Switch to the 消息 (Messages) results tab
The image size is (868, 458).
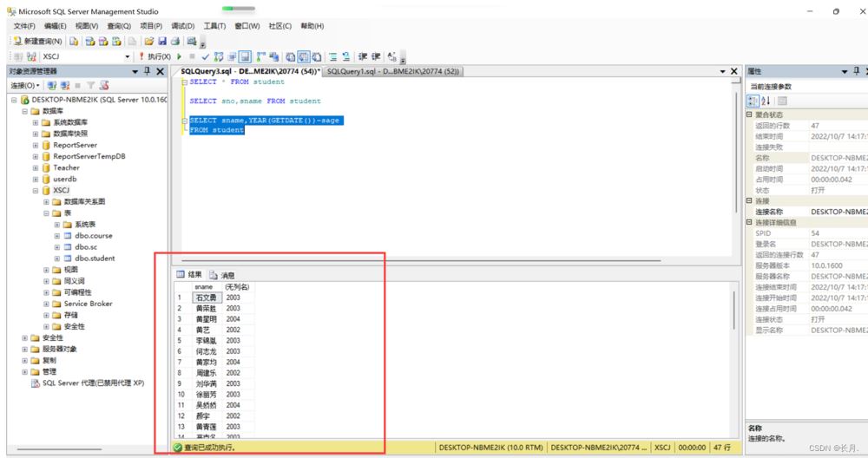[221, 275]
